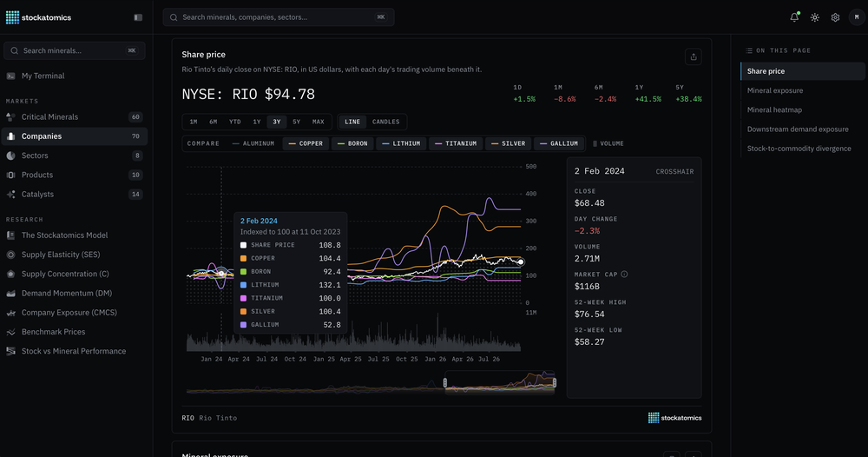
Task: Select the 1Y time range
Action: click(256, 122)
